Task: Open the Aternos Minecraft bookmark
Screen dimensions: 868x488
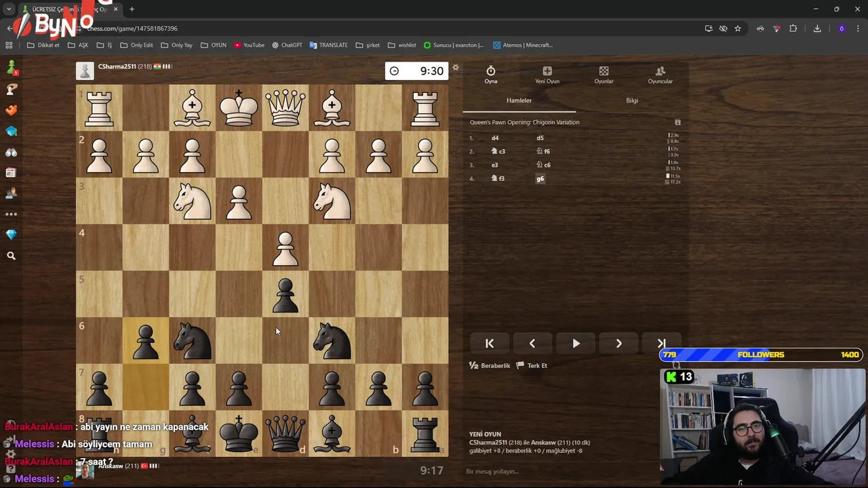Action: pos(523,45)
